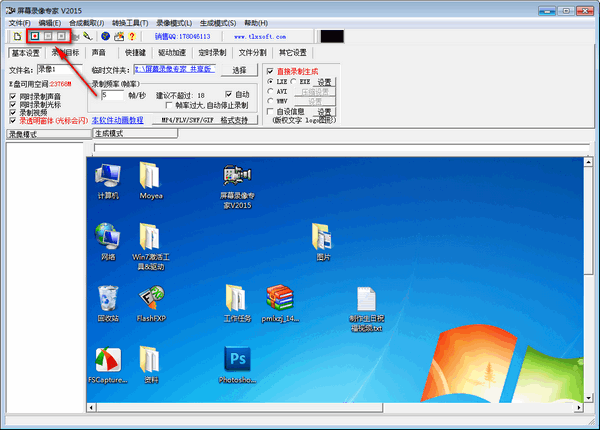The width and height of the screenshot is (600, 430).
Task: Click the pause recording toolbar icon
Action: (x=48, y=36)
